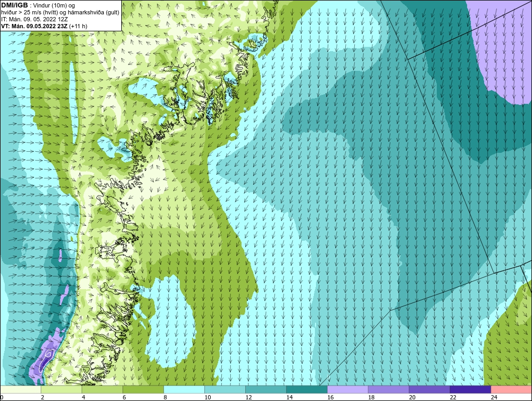Click the legend label '24'
Screen dimensions: 532x401
(x=494, y=397)
